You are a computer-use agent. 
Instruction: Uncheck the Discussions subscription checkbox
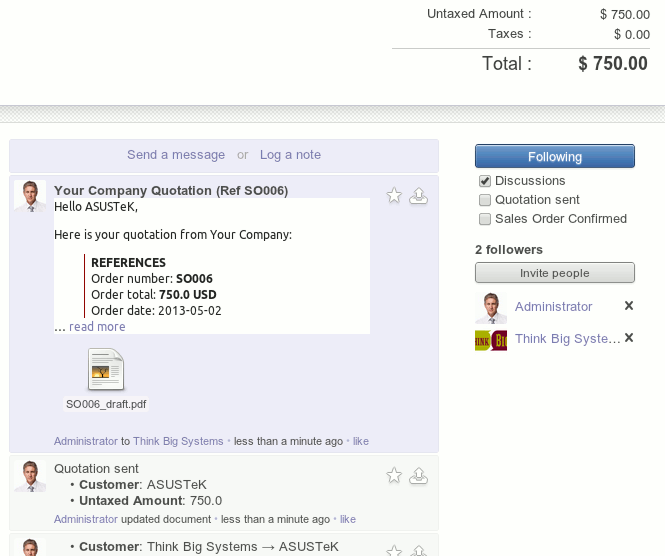coord(485,181)
